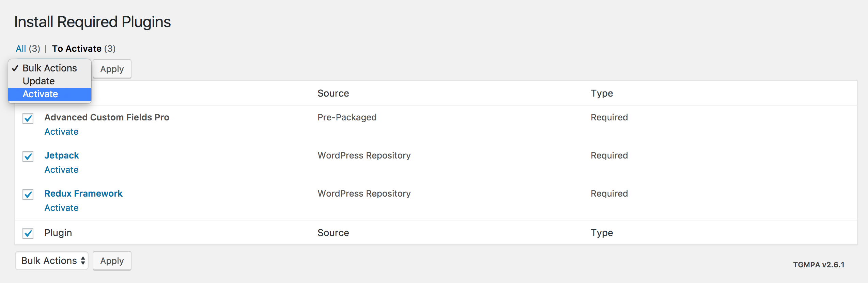Toggle the select-all checkbox in the table footer
This screenshot has width=868, height=283.
28,233
